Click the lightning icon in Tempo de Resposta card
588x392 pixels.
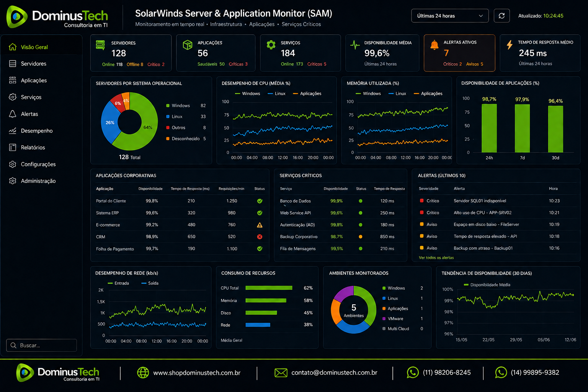click(510, 45)
